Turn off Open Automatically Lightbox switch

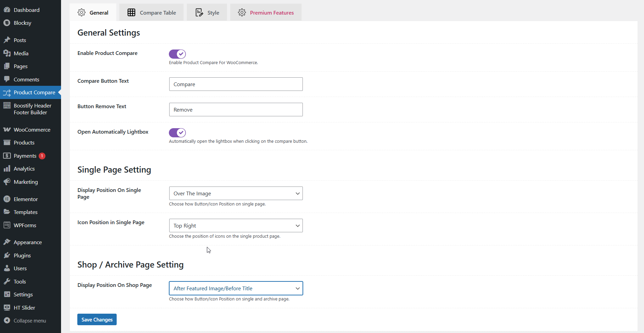(177, 133)
